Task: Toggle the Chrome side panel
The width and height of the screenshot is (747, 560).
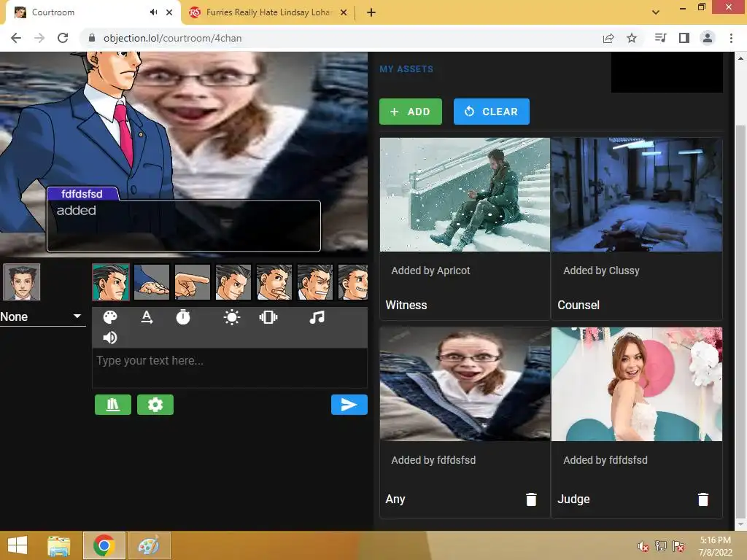Action: 684,38
